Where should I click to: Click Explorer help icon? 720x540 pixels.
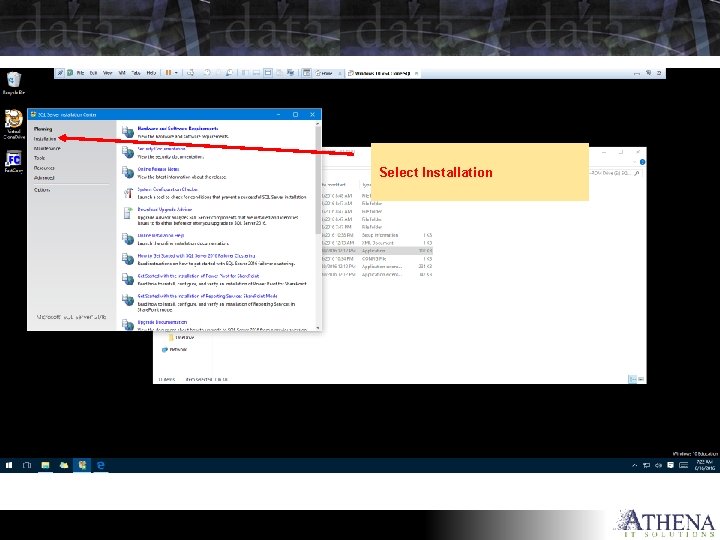pyautogui.click(x=642, y=162)
